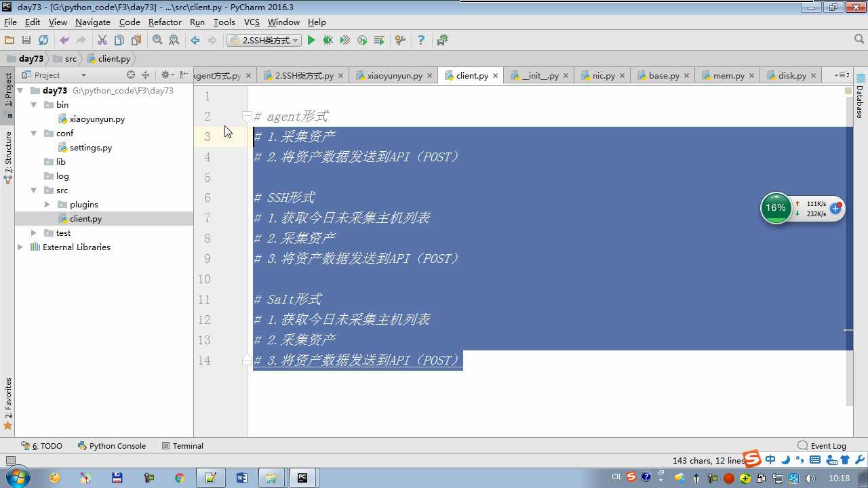Hide the Project panel with its hide icon
Image resolution: width=868 pixels, height=488 pixels.
pyautogui.click(x=184, y=75)
